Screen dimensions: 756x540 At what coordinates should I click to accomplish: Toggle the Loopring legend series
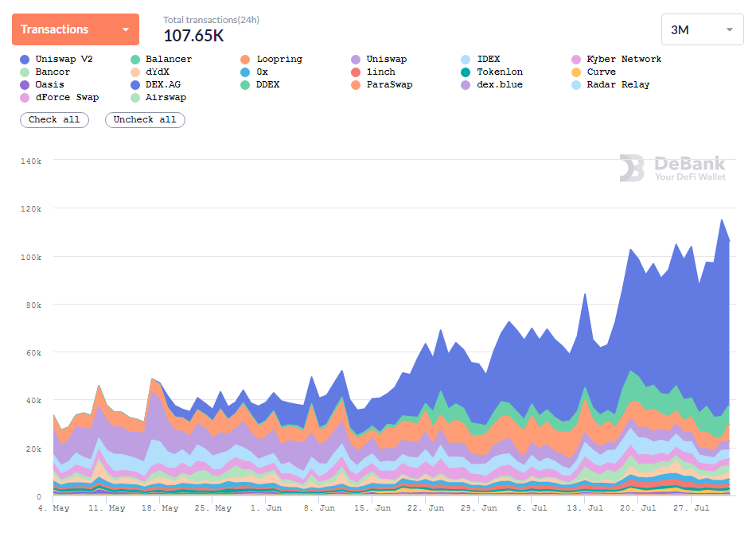tap(271, 60)
